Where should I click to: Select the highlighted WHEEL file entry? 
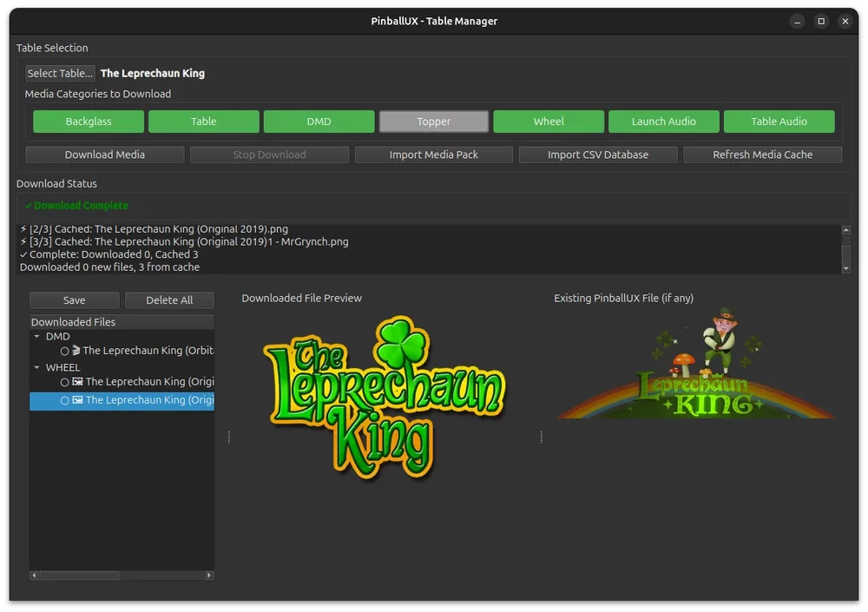pos(122,400)
